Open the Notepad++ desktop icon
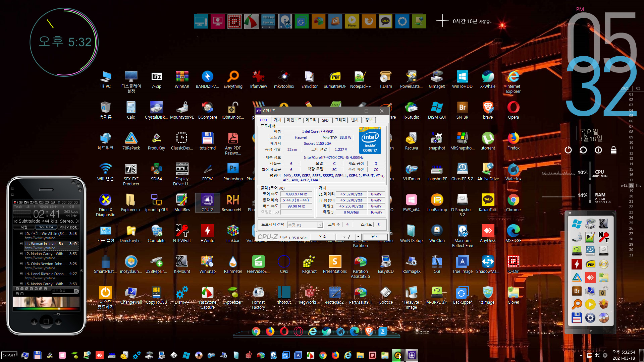 [360, 80]
